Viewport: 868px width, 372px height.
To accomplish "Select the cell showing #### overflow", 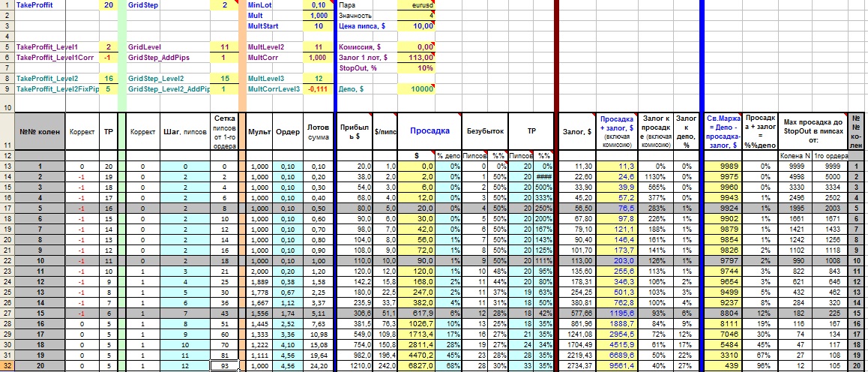I will (x=543, y=176).
